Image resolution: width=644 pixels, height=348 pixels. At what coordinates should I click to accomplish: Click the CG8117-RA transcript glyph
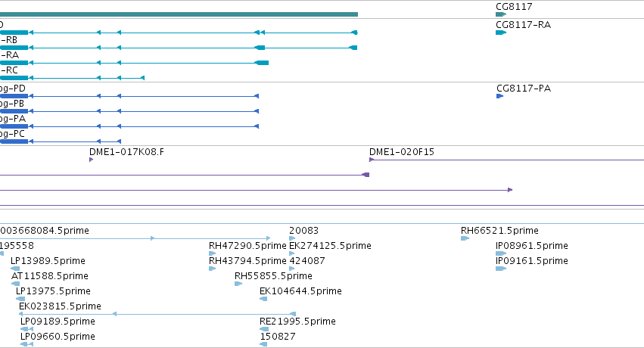(501, 33)
